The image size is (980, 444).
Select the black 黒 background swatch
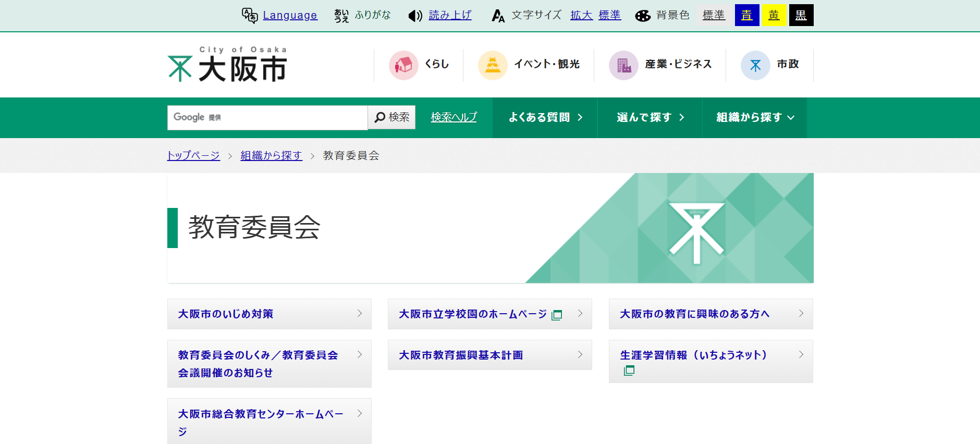[801, 15]
